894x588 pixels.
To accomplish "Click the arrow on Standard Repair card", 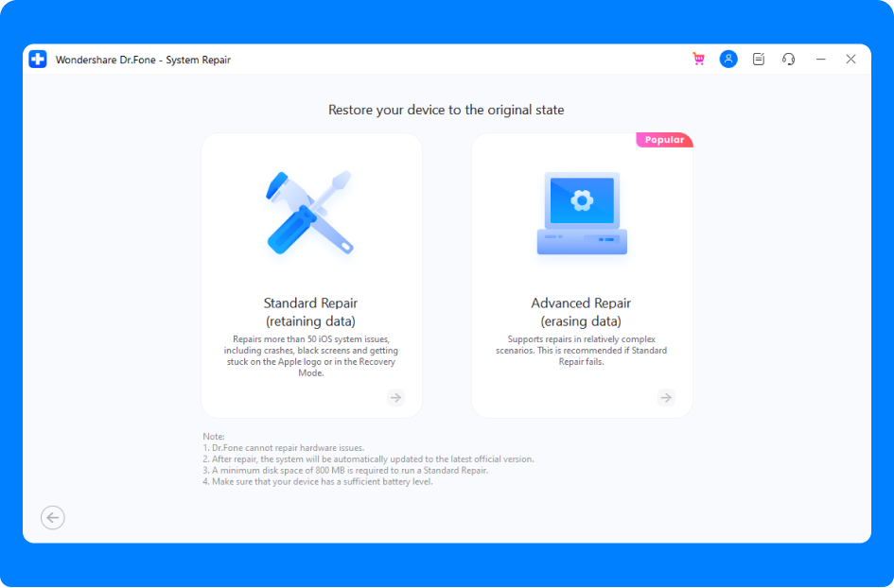I will [x=395, y=397].
